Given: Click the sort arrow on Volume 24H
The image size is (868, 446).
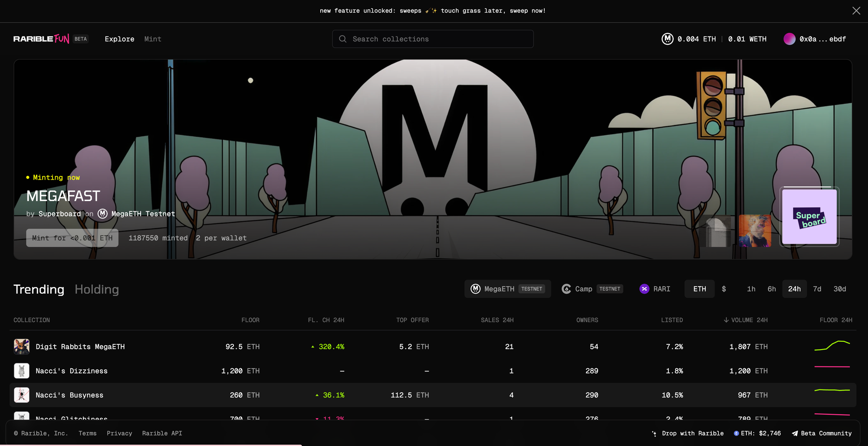Looking at the screenshot, I should click(726, 320).
